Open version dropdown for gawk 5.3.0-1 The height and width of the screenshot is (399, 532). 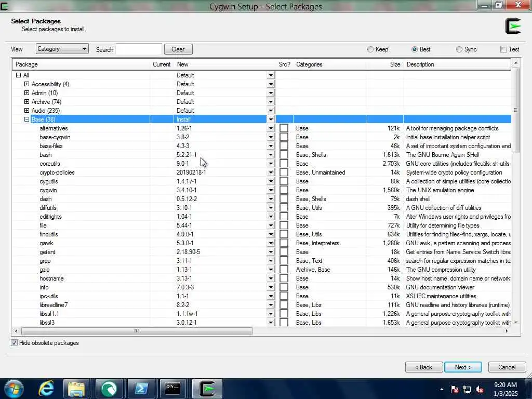point(271,243)
